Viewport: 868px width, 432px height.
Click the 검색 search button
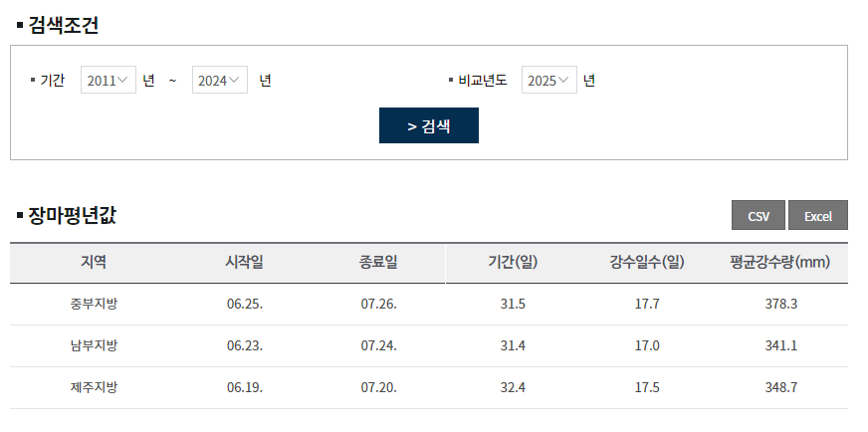coord(428,125)
